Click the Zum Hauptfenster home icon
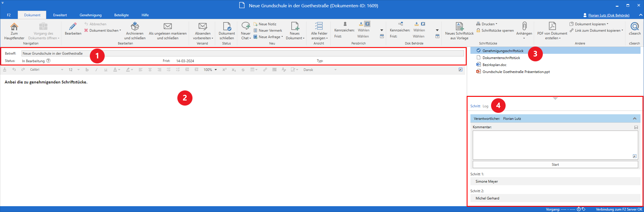Screen dimensions: 644x212 (14, 27)
